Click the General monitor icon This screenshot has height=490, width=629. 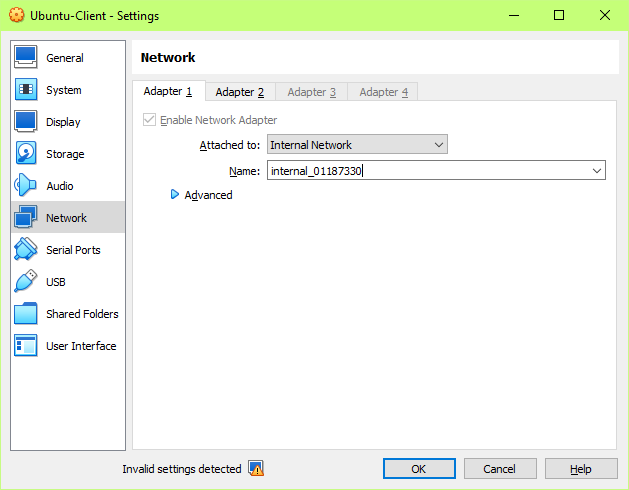point(26,57)
